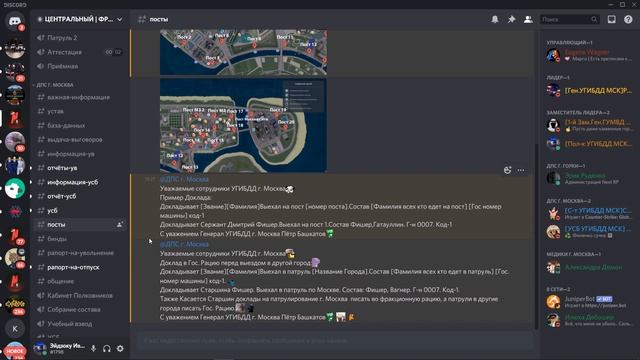Image resolution: width=640 pixels, height=360 pixels.
Task: Open server icon with letter K
Action: (15, 329)
